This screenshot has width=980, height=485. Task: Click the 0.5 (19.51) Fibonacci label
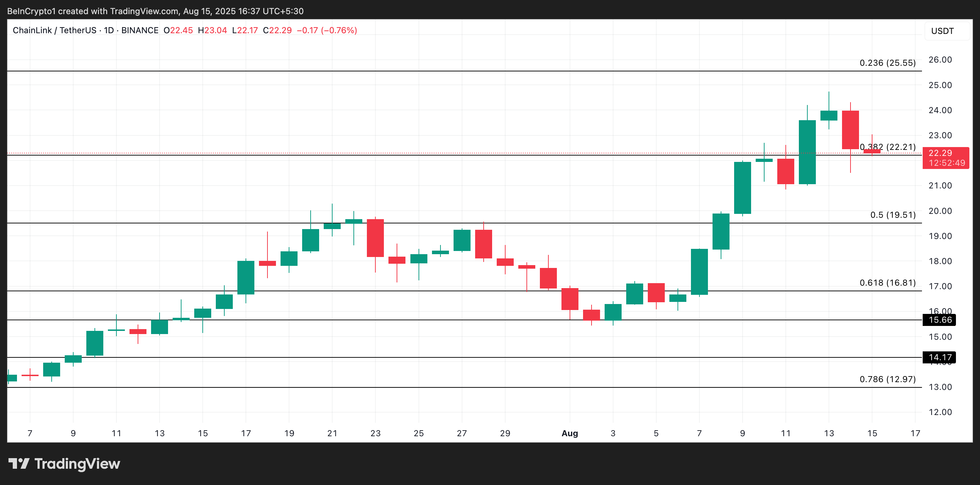tap(893, 215)
